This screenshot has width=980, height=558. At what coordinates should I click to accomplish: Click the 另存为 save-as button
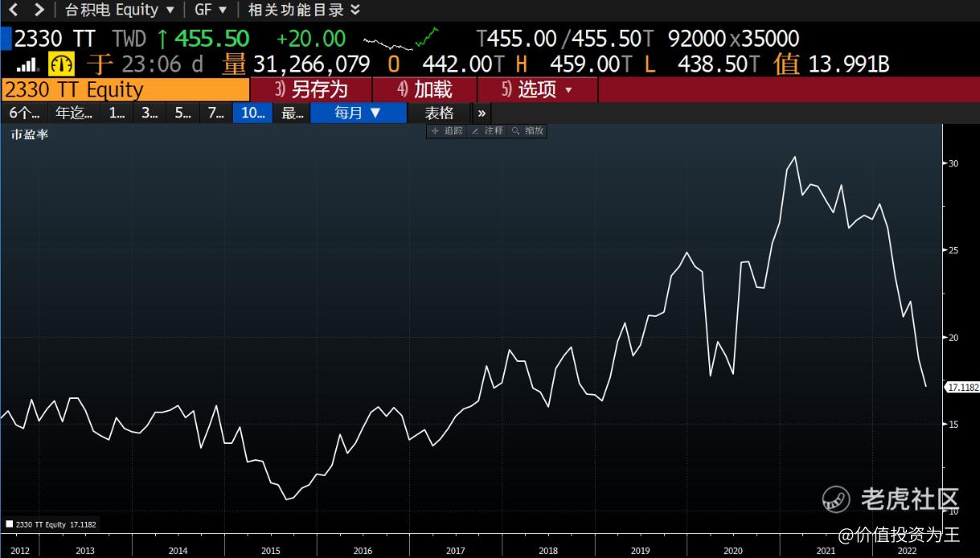pyautogui.click(x=312, y=89)
